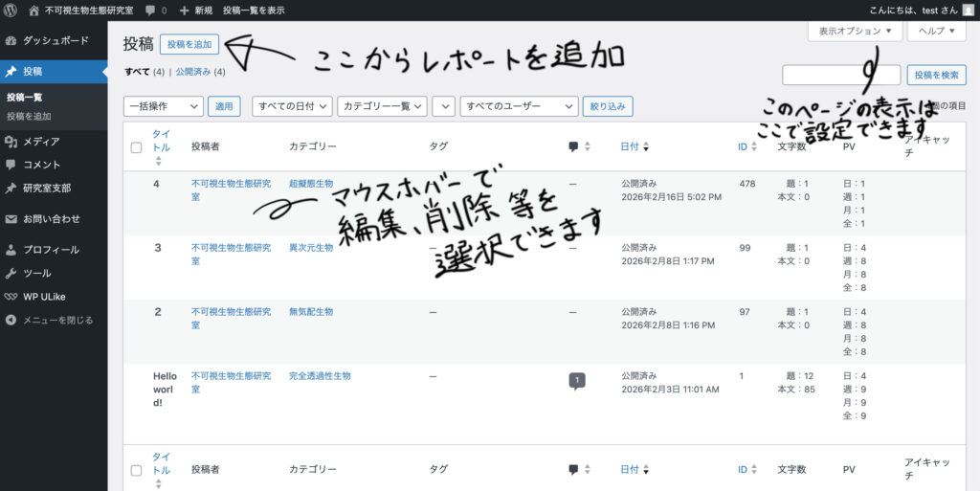
Task: Toggle the select-all checkbox in table footer
Action: click(x=136, y=470)
